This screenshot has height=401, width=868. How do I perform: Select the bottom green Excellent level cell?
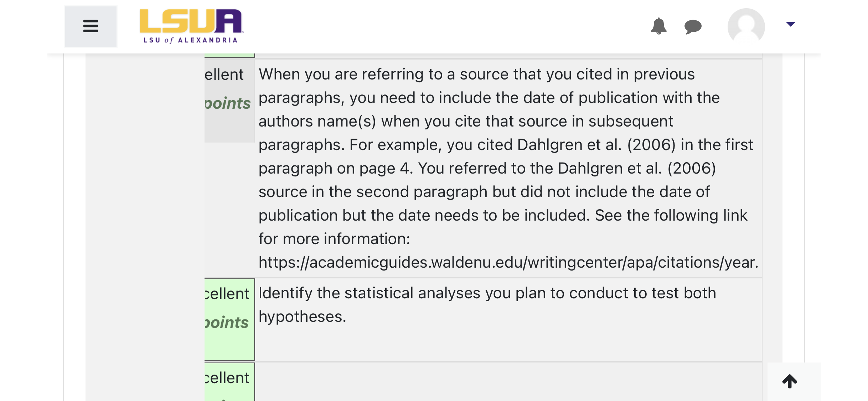pyautogui.click(x=229, y=382)
